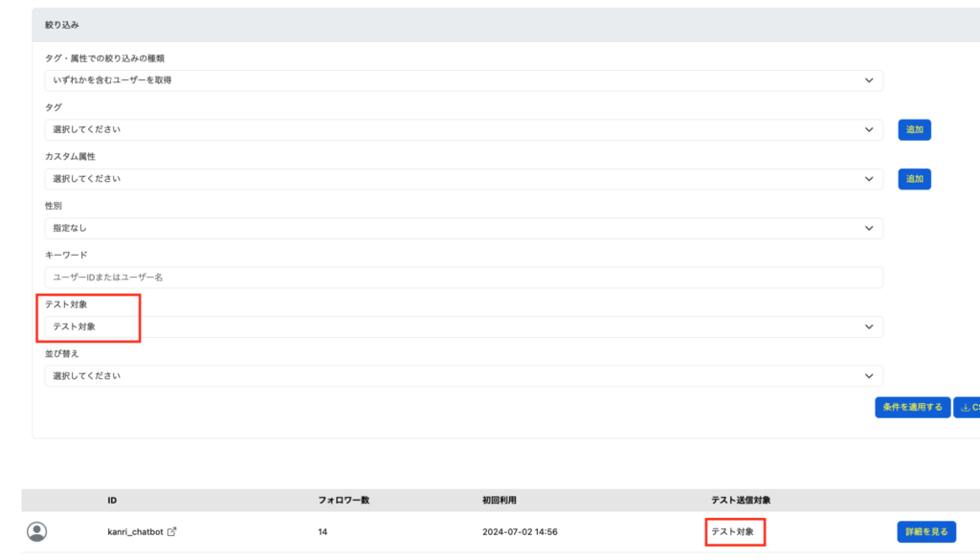Apply filters with 条件を適用する button
The width and height of the screenshot is (980, 560).
coord(912,407)
